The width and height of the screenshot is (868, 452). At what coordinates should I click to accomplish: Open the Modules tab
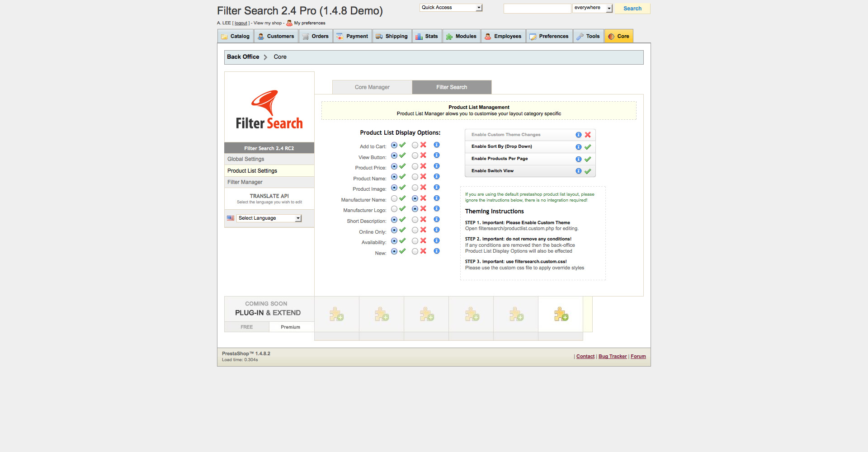click(462, 36)
